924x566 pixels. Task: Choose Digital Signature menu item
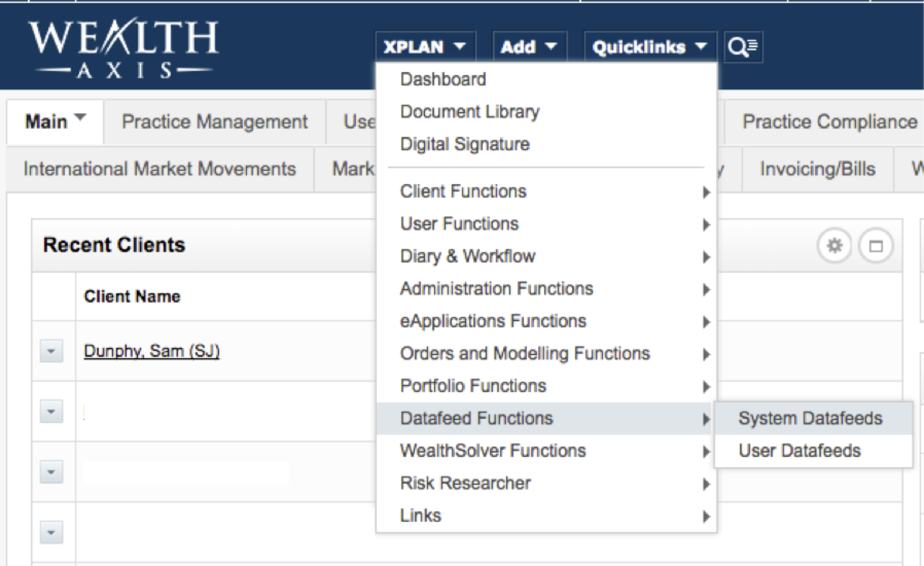(546, 144)
